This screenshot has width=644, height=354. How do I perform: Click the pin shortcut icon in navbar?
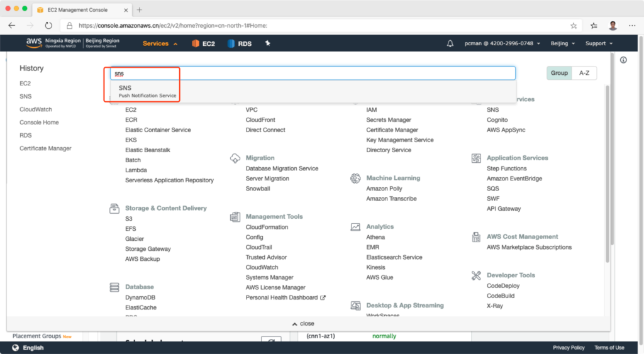267,43
